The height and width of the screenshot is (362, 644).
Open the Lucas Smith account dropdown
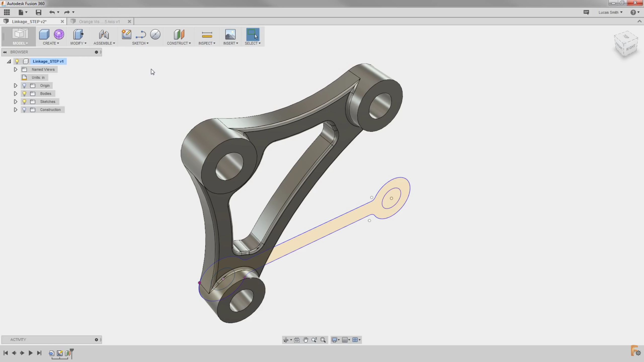point(610,12)
